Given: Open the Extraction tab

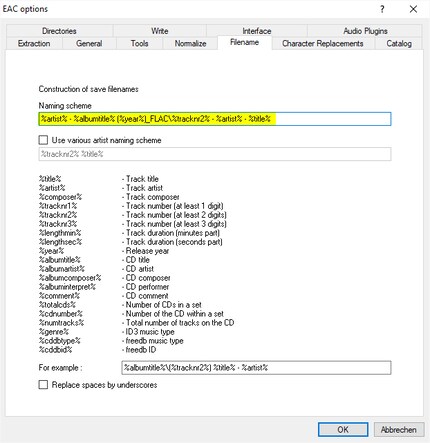Looking at the screenshot, I should (x=34, y=43).
